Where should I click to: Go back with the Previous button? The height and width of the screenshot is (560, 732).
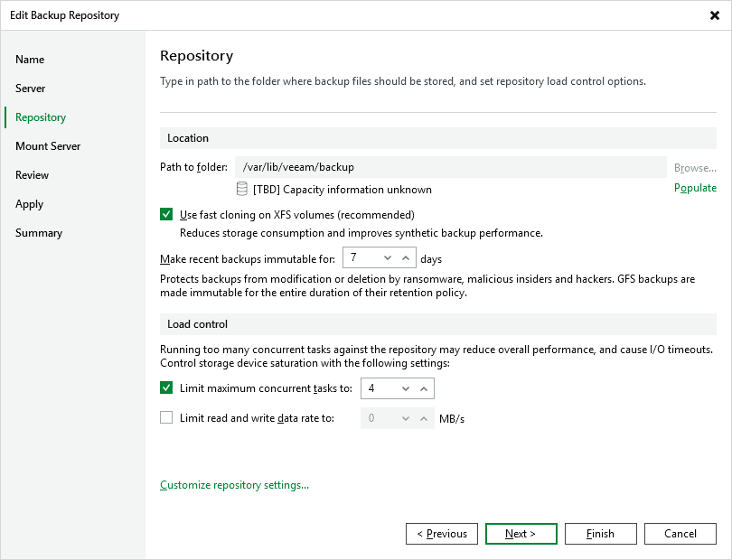441,533
